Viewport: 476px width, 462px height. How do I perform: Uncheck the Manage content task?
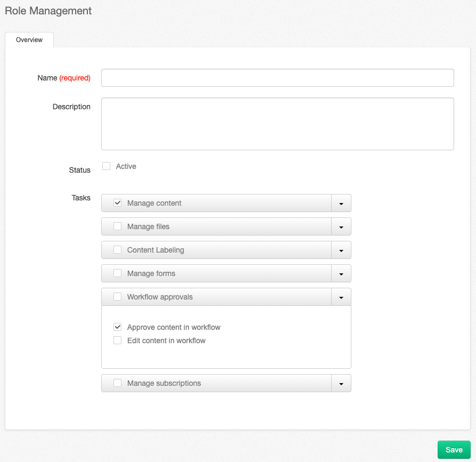coord(117,202)
